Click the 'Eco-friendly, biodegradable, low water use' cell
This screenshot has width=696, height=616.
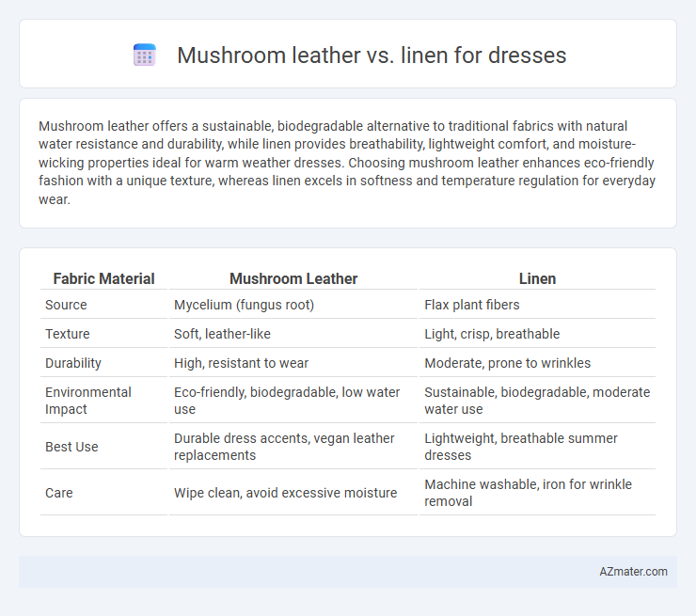click(x=287, y=401)
